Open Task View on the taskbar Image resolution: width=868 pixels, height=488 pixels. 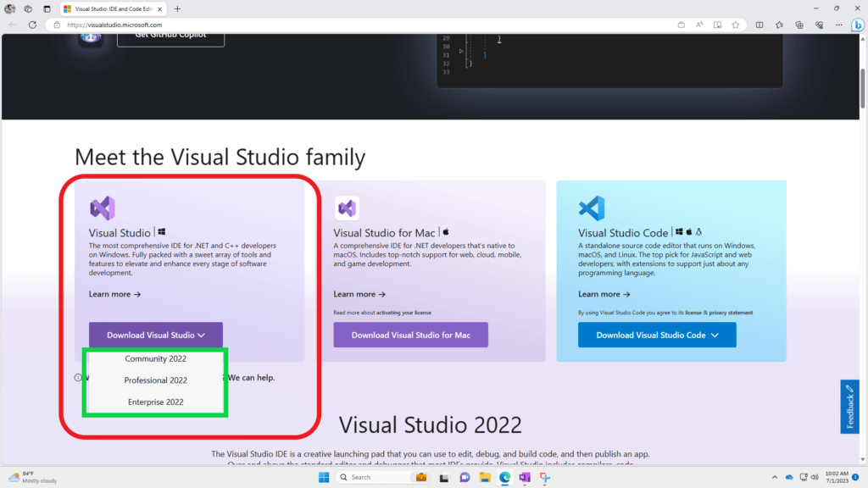444,478
